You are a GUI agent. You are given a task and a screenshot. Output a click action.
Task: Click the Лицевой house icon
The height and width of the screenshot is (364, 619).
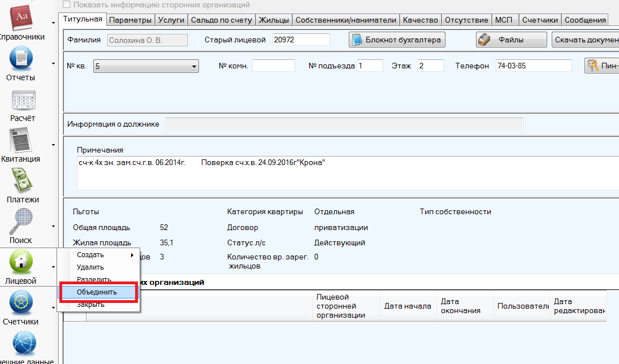[21, 262]
